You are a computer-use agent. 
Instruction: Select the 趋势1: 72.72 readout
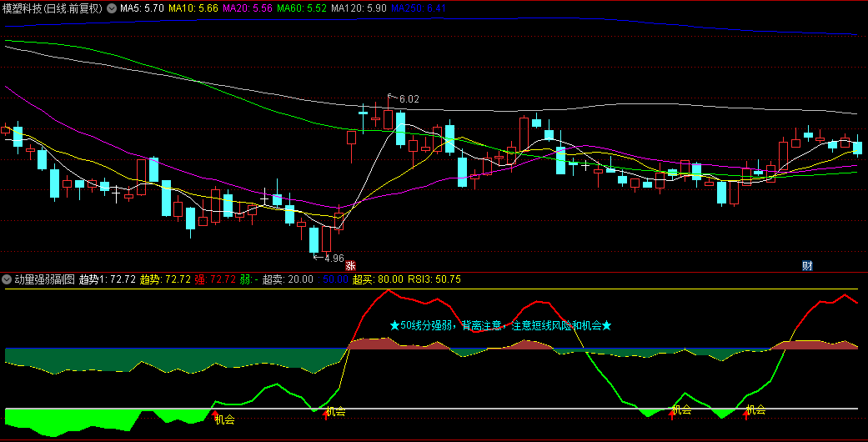[x=108, y=279]
